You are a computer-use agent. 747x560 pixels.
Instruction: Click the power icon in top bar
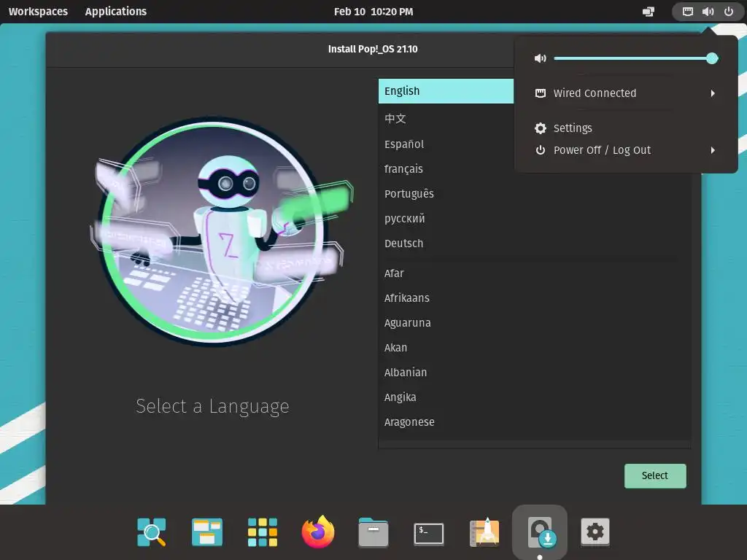[729, 12]
